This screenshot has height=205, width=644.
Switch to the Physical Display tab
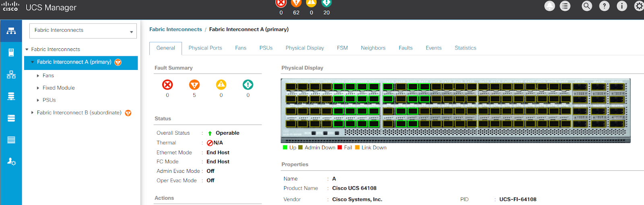coord(305,48)
